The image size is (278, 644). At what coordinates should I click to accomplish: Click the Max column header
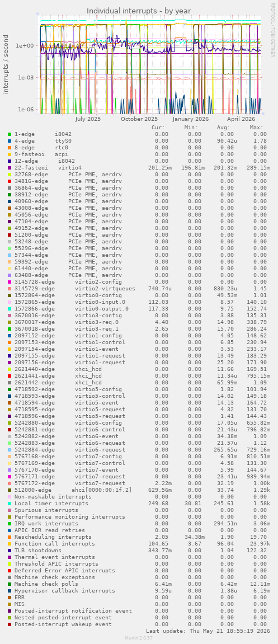point(256,128)
